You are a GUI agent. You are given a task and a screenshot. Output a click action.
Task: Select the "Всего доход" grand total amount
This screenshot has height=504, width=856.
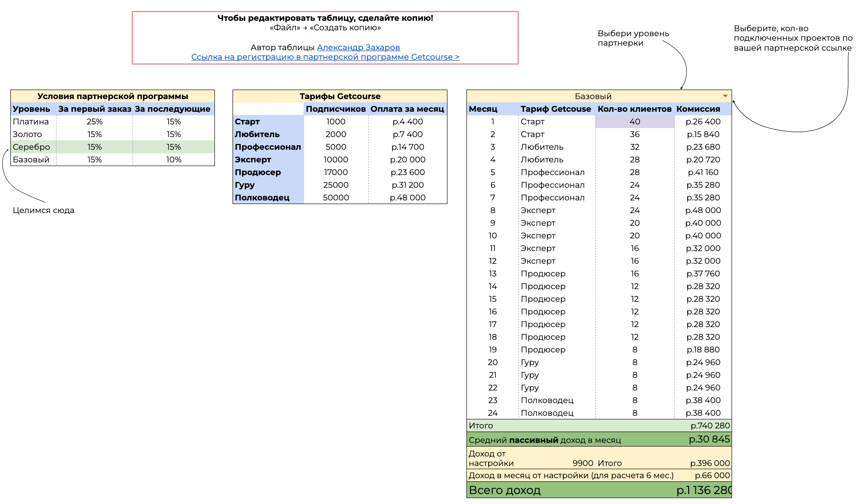click(x=704, y=490)
